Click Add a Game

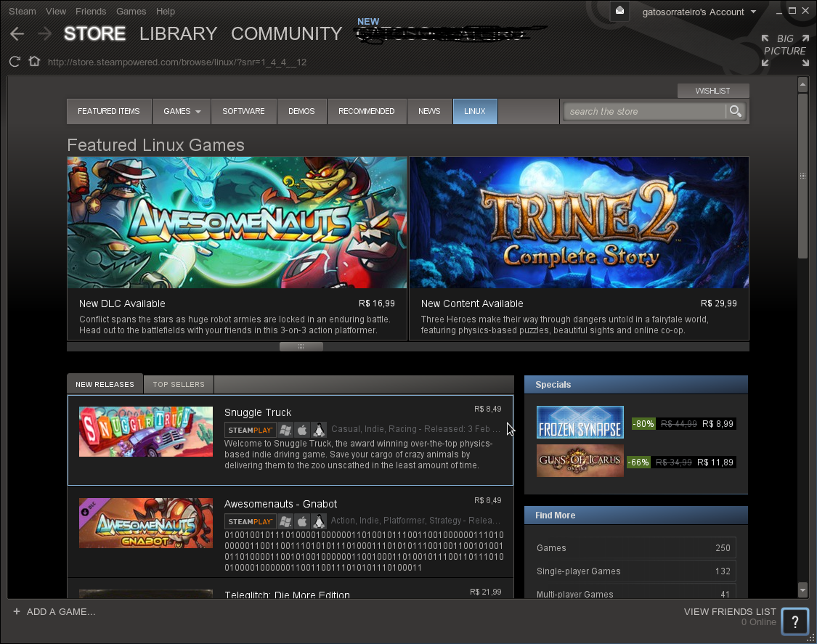pyautogui.click(x=61, y=612)
